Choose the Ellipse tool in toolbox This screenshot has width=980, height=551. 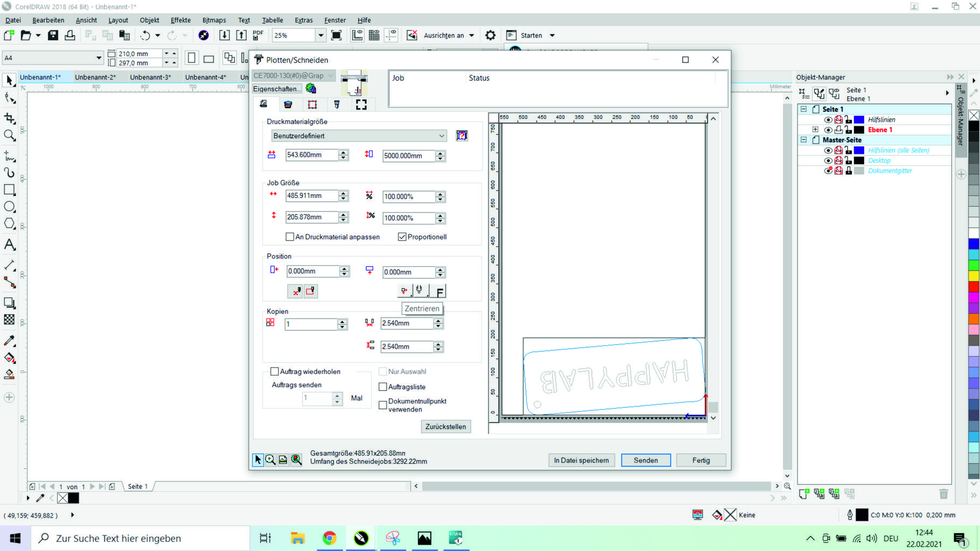click(9, 207)
